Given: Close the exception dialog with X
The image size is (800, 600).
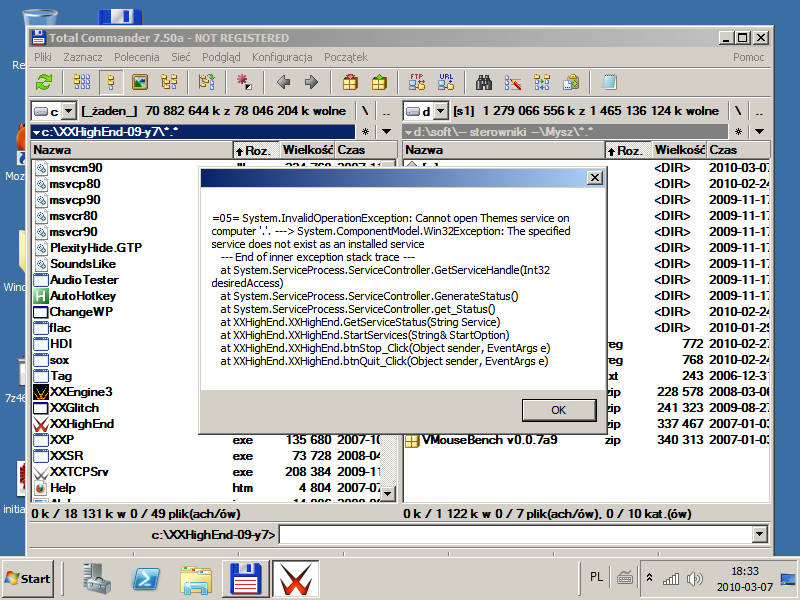Looking at the screenshot, I should (594, 178).
